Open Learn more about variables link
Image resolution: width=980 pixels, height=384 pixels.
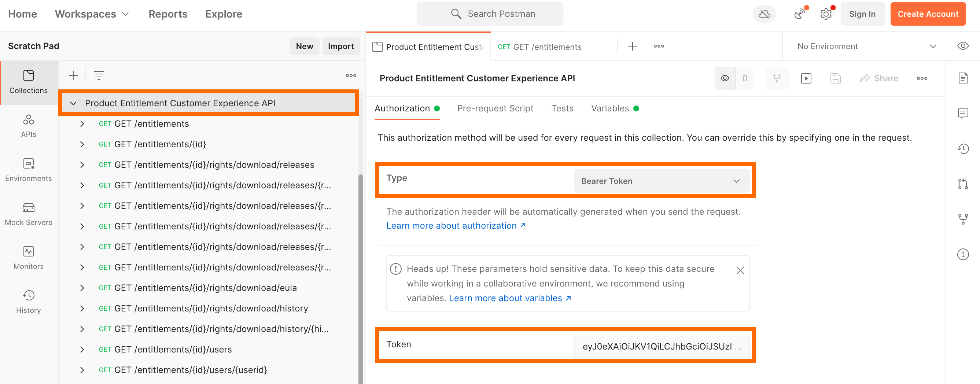510,299
